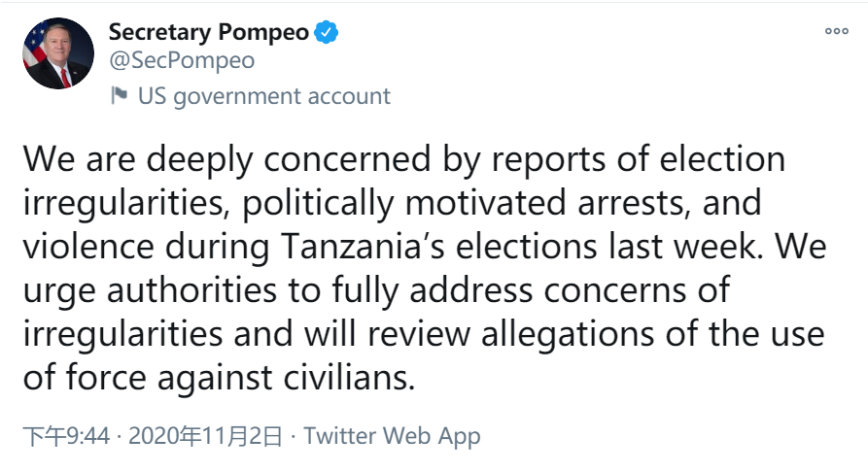868x471 pixels.
Task: Open the Twitter Web App source link
Action: point(392,436)
